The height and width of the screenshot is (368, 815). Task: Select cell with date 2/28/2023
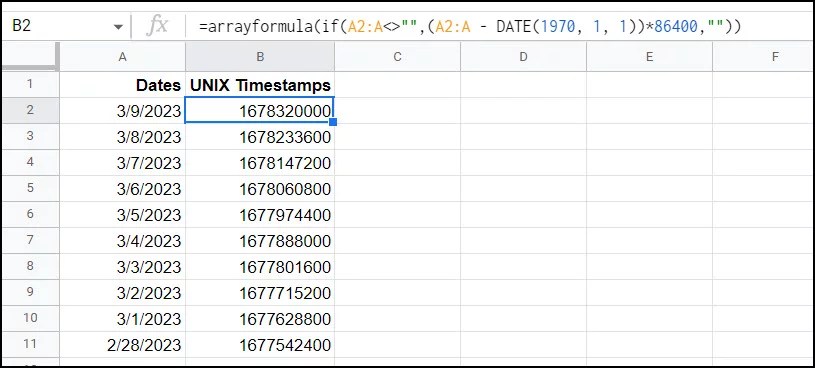point(123,344)
